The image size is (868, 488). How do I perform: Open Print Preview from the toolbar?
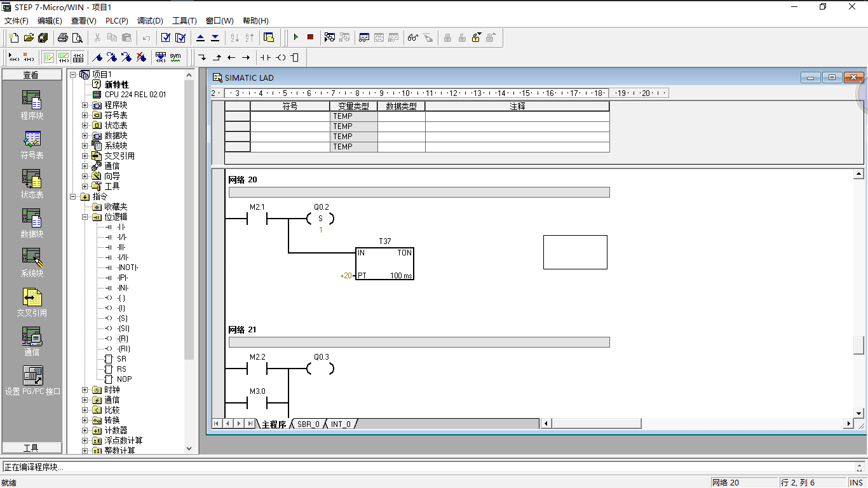pyautogui.click(x=78, y=37)
